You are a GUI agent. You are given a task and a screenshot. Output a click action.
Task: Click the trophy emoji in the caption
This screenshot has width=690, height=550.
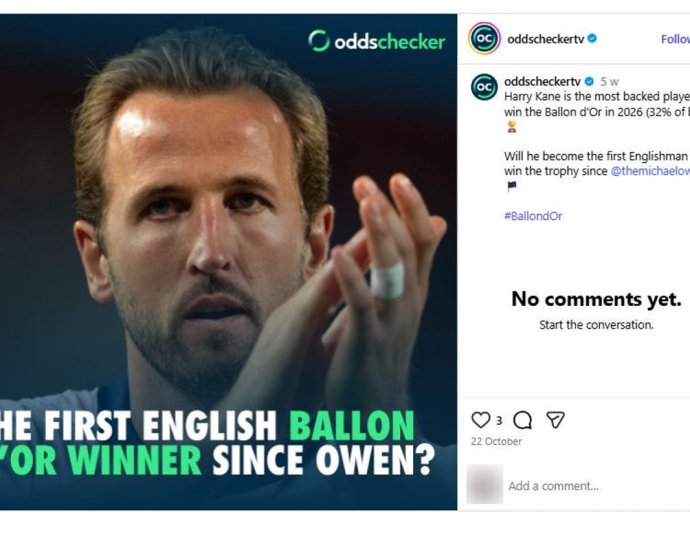512,127
